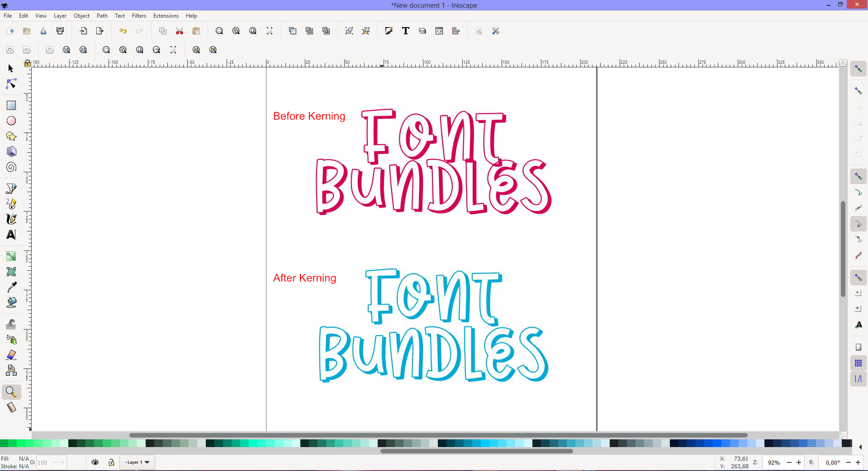Pick the Dropper color picker tool

pos(11,287)
